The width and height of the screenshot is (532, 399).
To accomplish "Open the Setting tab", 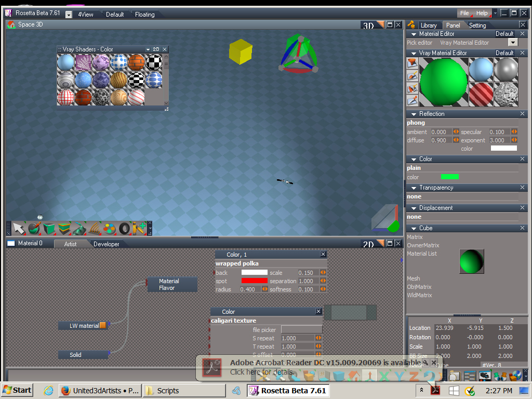I will [477, 25].
